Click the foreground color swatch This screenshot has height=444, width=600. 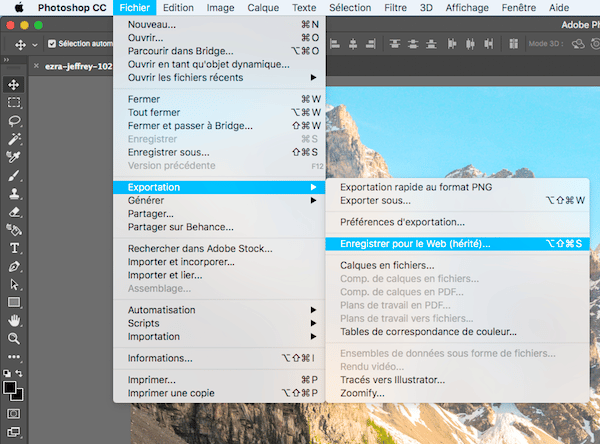tap(10, 385)
